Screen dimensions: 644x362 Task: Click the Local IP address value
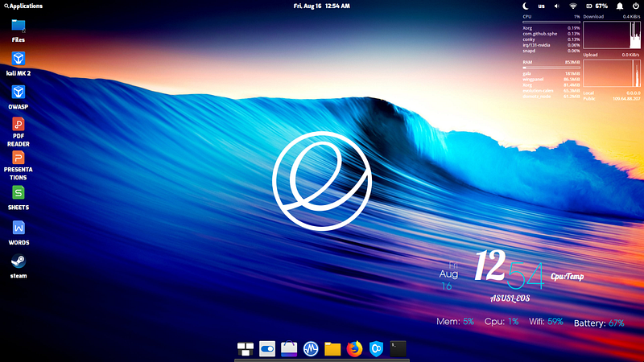tap(633, 93)
